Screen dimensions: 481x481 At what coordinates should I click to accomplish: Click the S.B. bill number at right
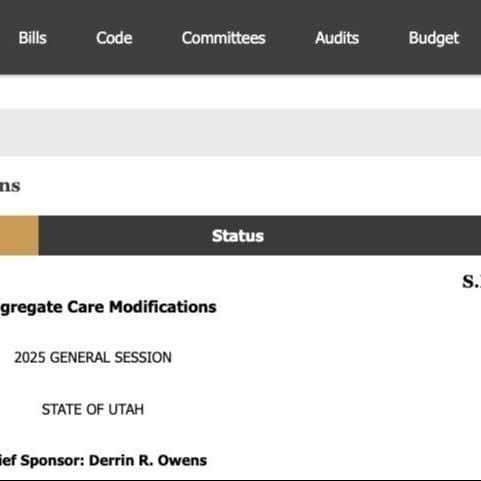pos(471,282)
